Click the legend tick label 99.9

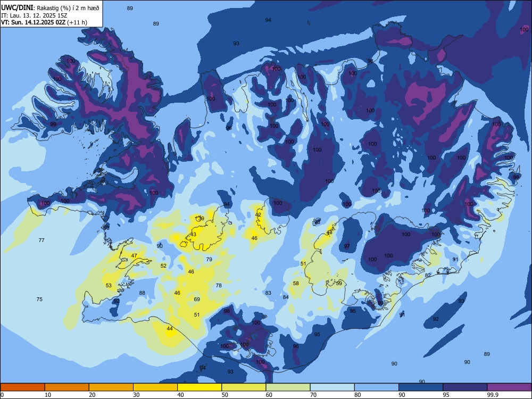493,395
